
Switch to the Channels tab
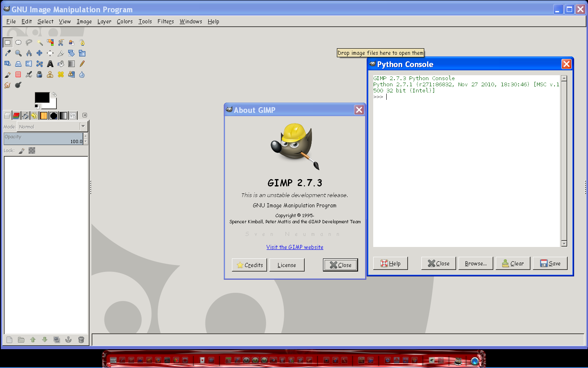pos(16,116)
